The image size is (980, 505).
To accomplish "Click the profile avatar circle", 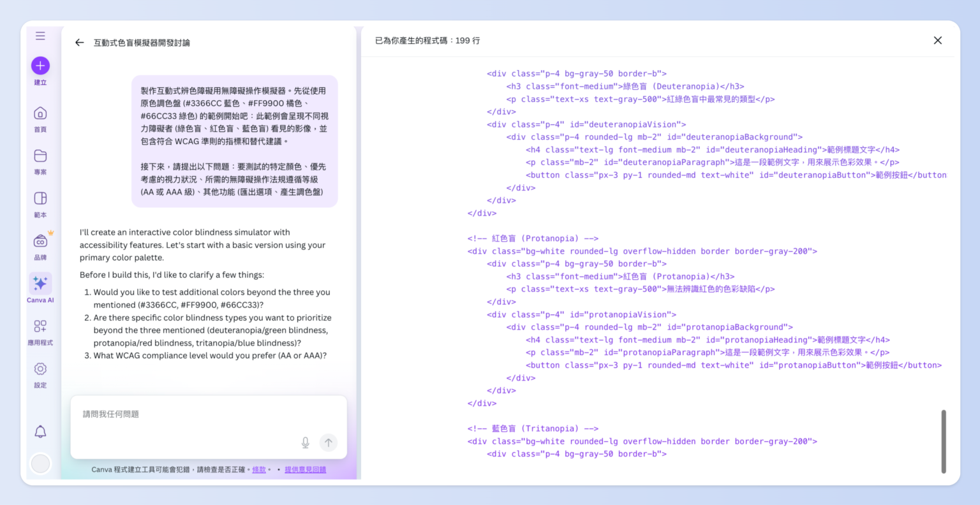I will click(x=40, y=464).
